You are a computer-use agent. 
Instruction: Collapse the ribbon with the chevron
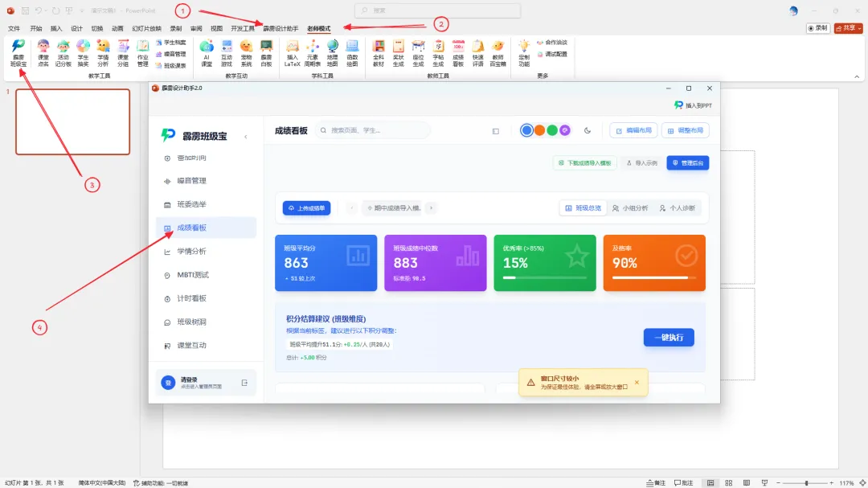tap(857, 76)
